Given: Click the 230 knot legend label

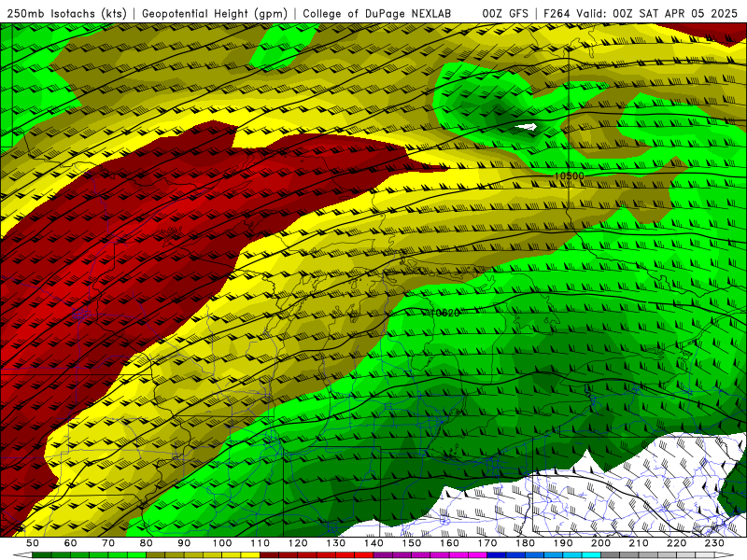Looking at the screenshot, I should pos(714,543).
